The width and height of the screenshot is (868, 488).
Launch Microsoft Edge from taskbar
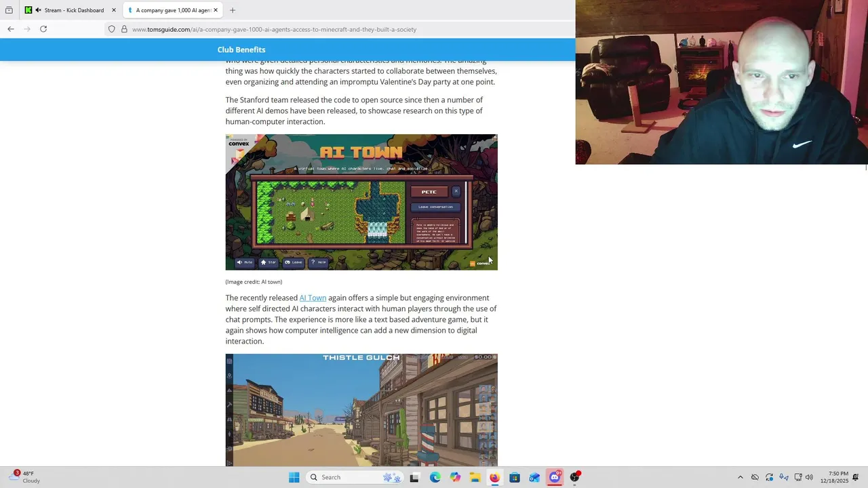coord(435,477)
